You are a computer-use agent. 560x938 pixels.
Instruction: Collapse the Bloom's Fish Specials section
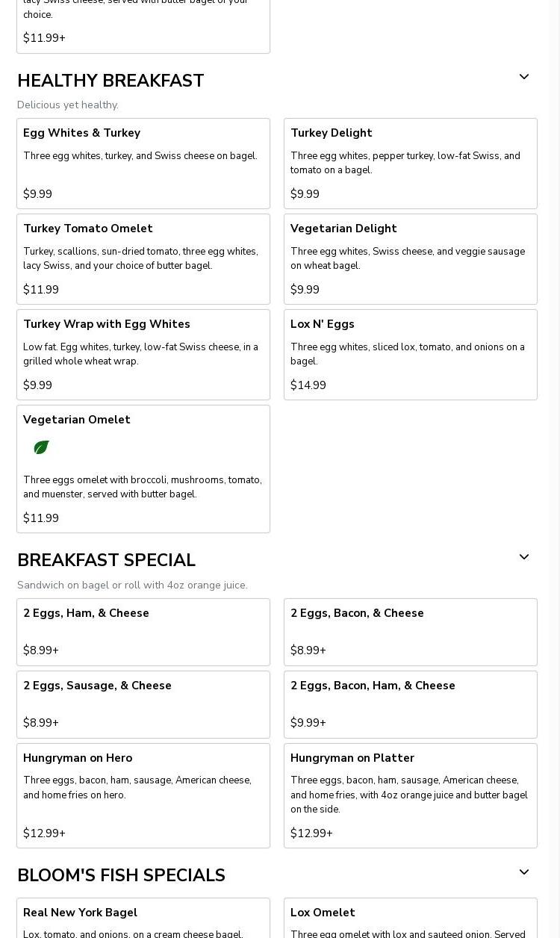coord(523,872)
